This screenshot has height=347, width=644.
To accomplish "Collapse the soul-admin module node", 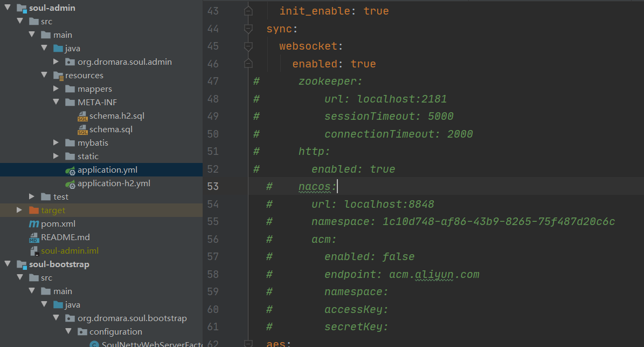I will (x=8, y=8).
